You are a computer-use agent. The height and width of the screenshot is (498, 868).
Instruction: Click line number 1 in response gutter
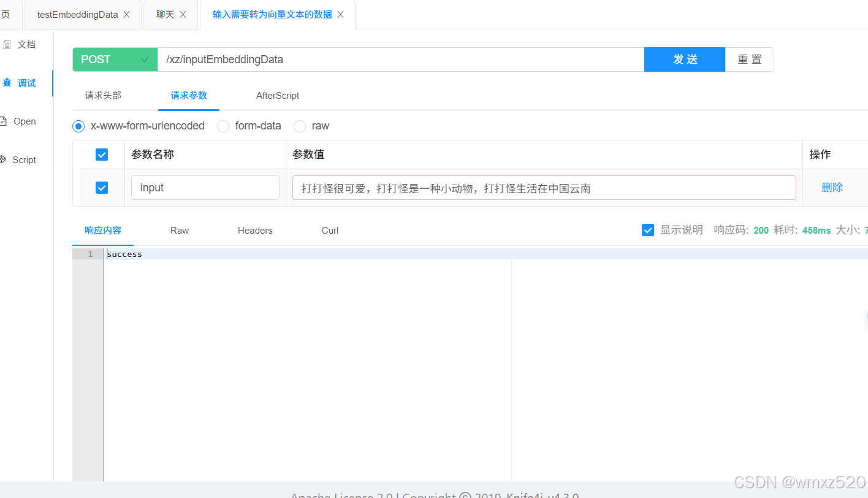tap(91, 254)
